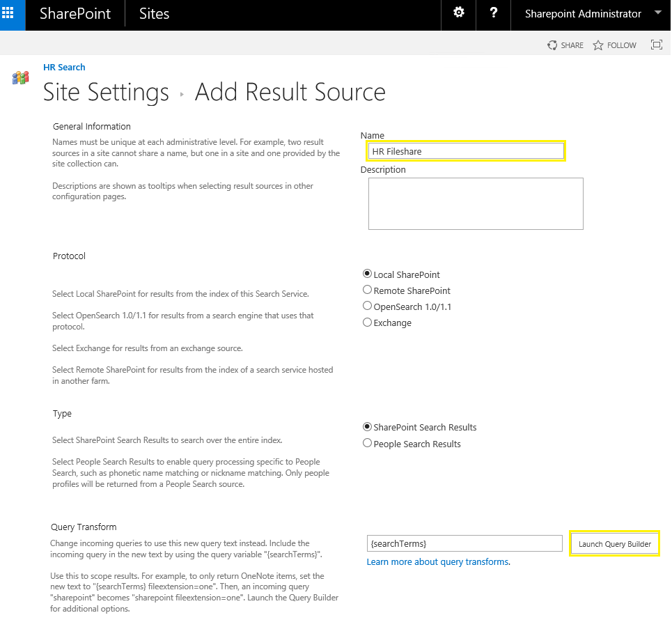Choose People Search Results type
672x629 pixels.
click(367, 442)
